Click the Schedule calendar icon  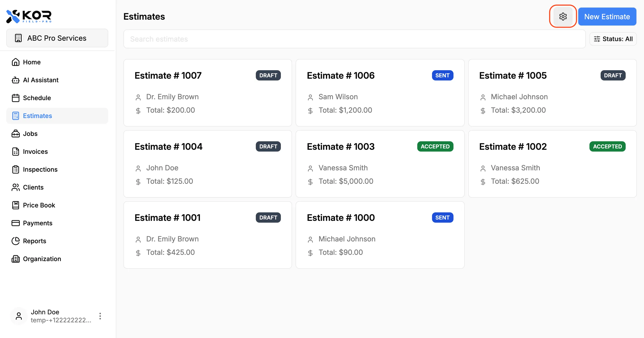click(x=15, y=98)
